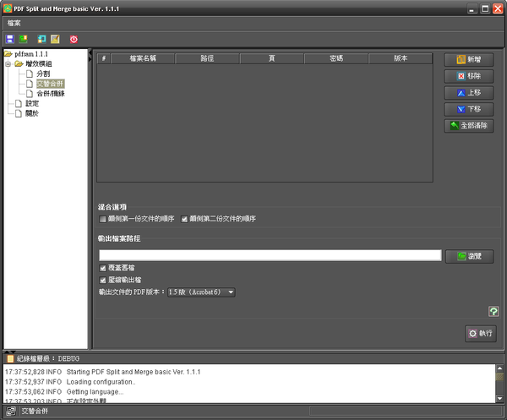Maximize the PDF Split and Merge window
The width and height of the screenshot is (507, 420).
(x=485, y=8)
